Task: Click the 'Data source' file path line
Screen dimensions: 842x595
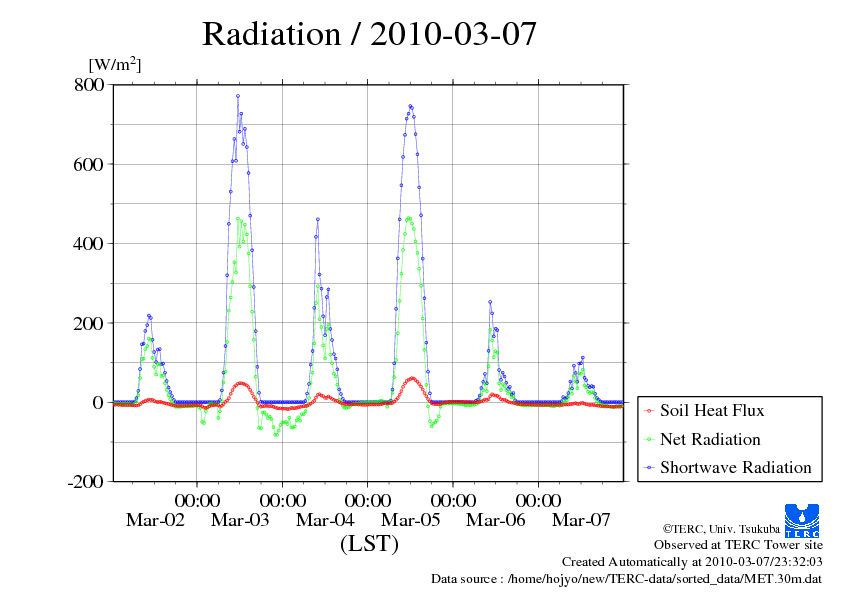Action: 626,579
